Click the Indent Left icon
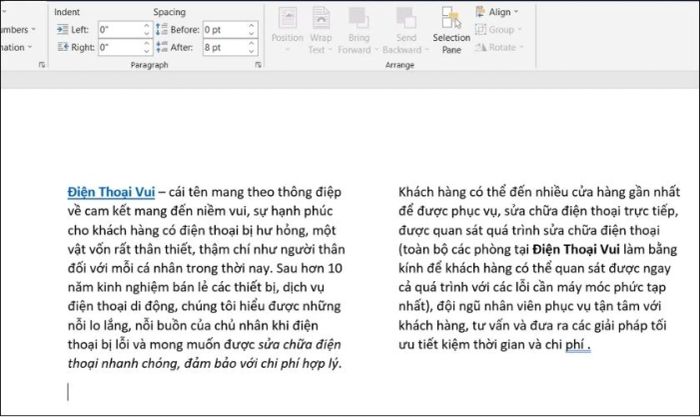 pyautogui.click(x=62, y=29)
